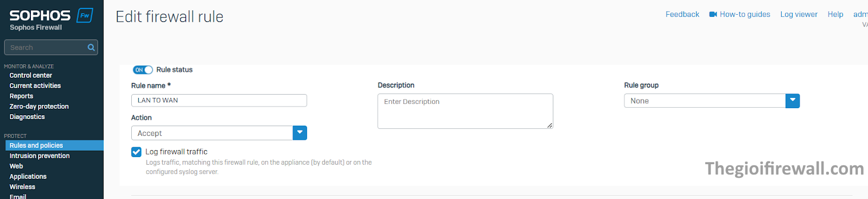Click the search magnifier icon in sidebar
The height and width of the screenshot is (199, 868).
tap(91, 47)
